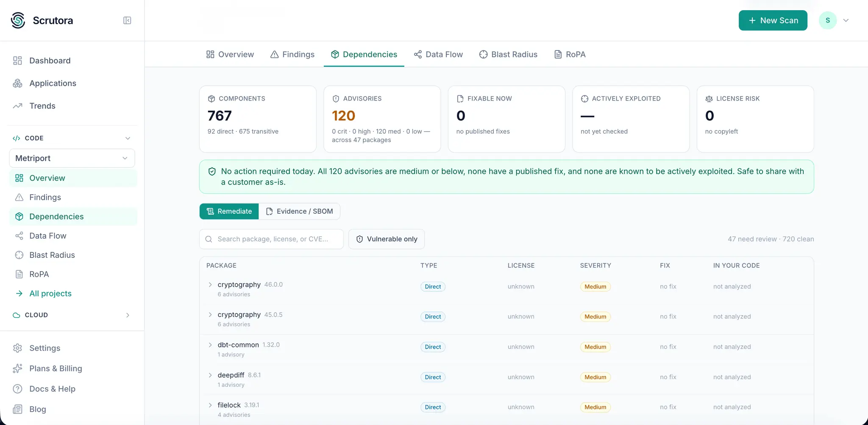Click the filelock '4 advisories' text
The width and height of the screenshot is (868, 425).
coord(234,415)
